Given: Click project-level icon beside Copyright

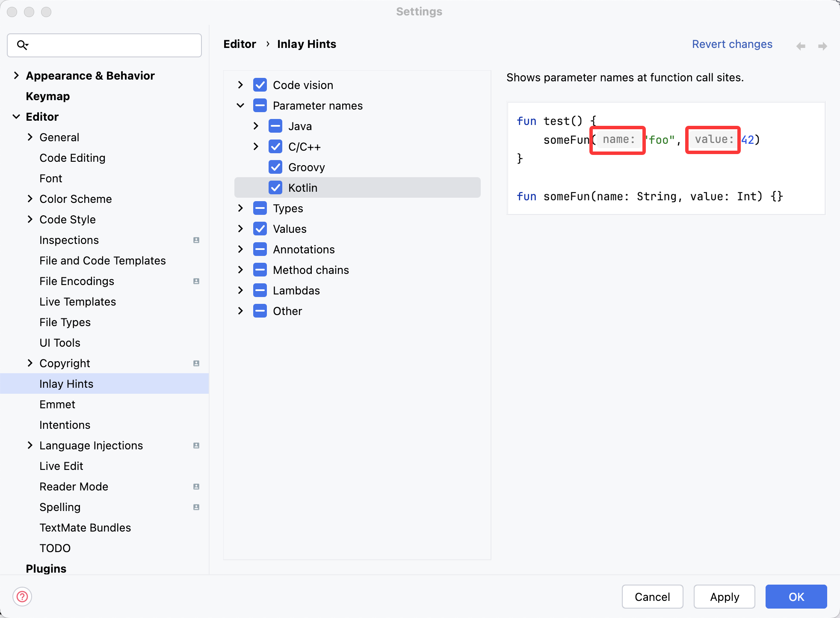Looking at the screenshot, I should tap(196, 363).
